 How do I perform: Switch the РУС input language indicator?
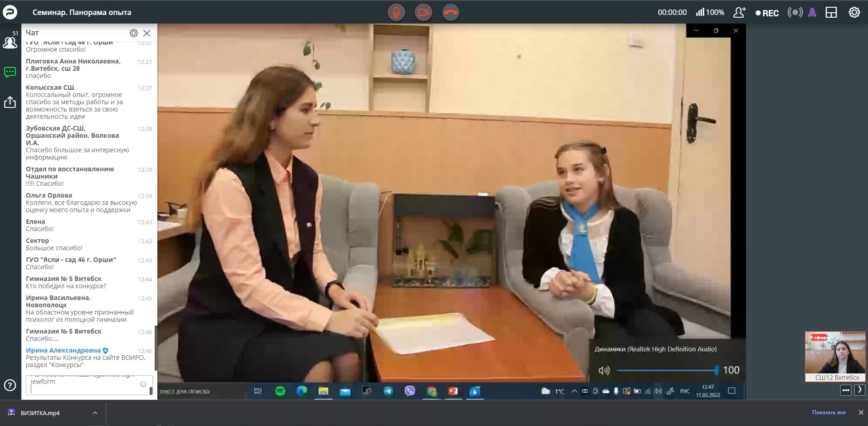coord(685,391)
